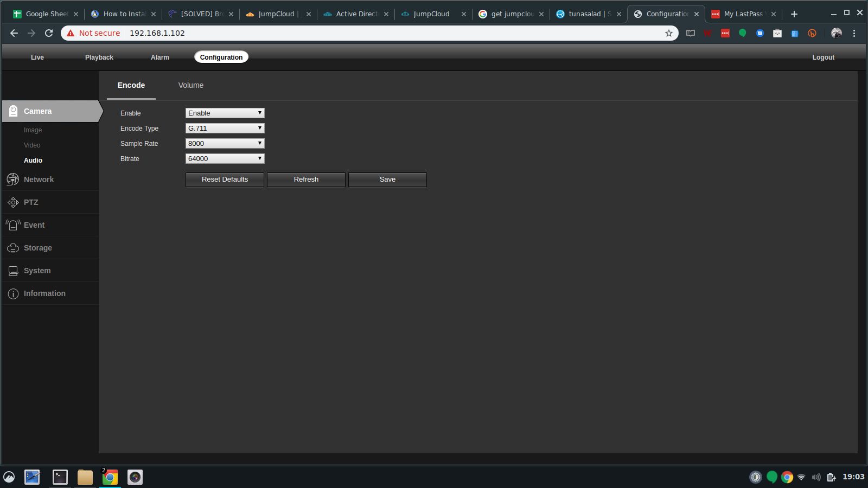
Task: Open the Information section
Action: [44, 293]
